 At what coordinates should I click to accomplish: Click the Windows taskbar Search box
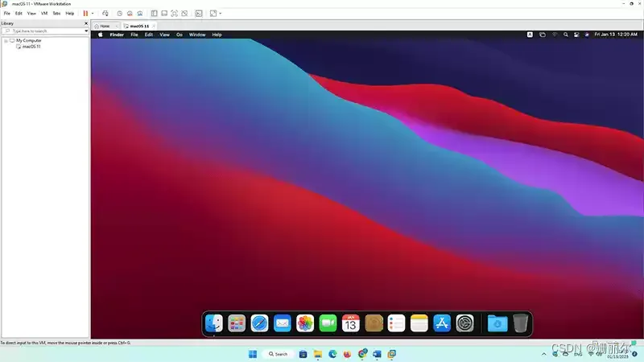(x=279, y=354)
